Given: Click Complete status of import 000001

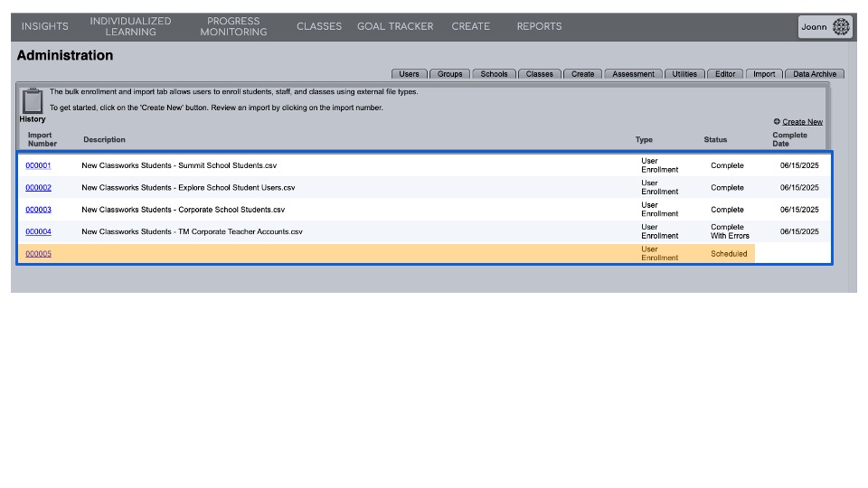Looking at the screenshot, I should pos(727,165).
